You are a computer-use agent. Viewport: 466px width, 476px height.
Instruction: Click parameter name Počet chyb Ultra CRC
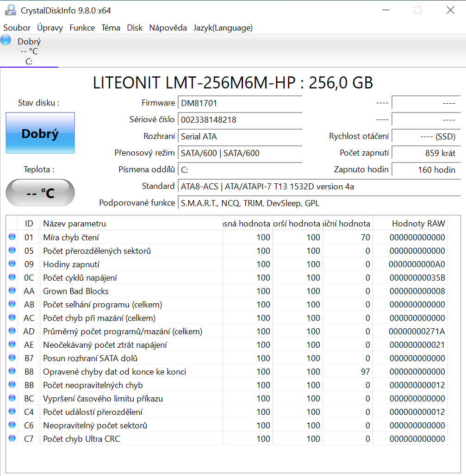click(81, 438)
